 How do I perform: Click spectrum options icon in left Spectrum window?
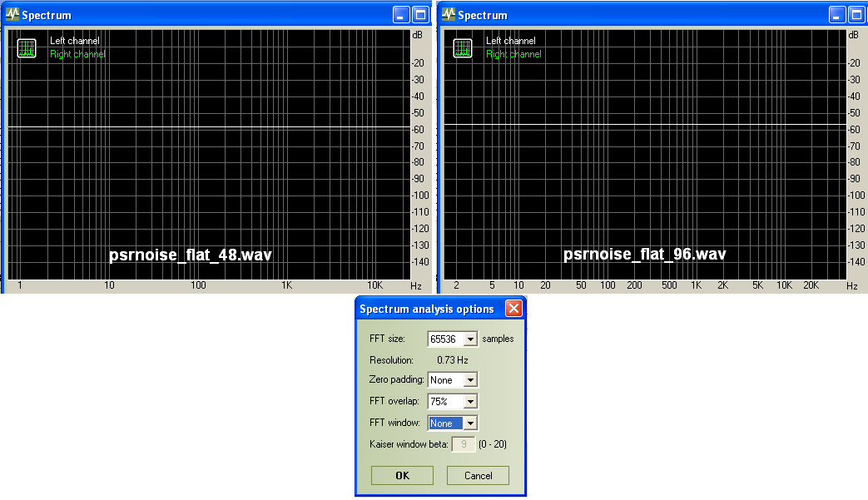[x=27, y=48]
